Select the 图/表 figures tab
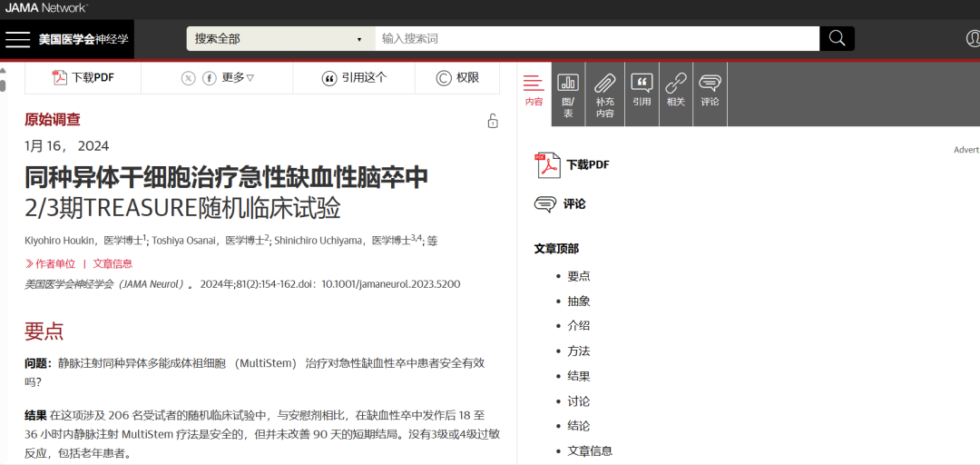The height and width of the screenshot is (465, 980). point(568,94)
